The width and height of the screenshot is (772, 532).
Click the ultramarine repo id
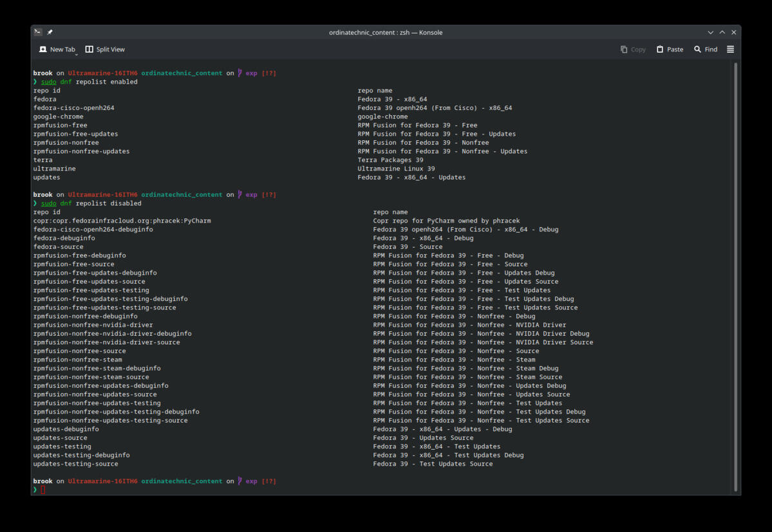55,169
